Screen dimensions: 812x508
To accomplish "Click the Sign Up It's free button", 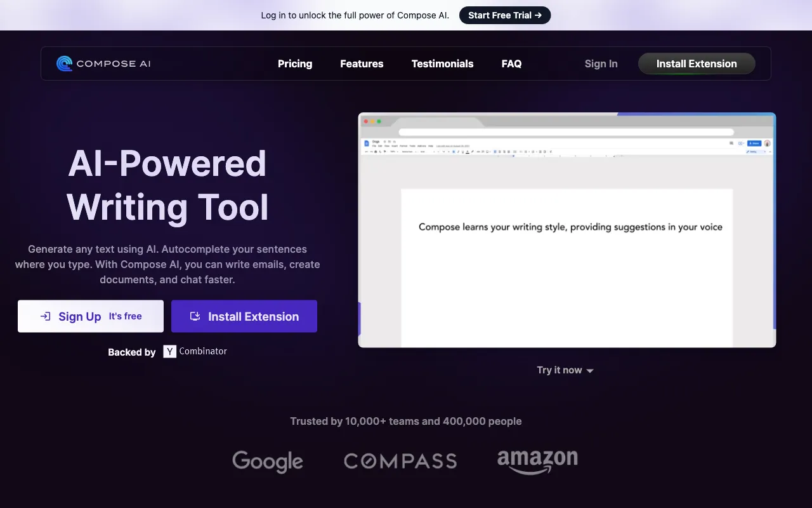I will pyautogui.click(x=91, y=316).
